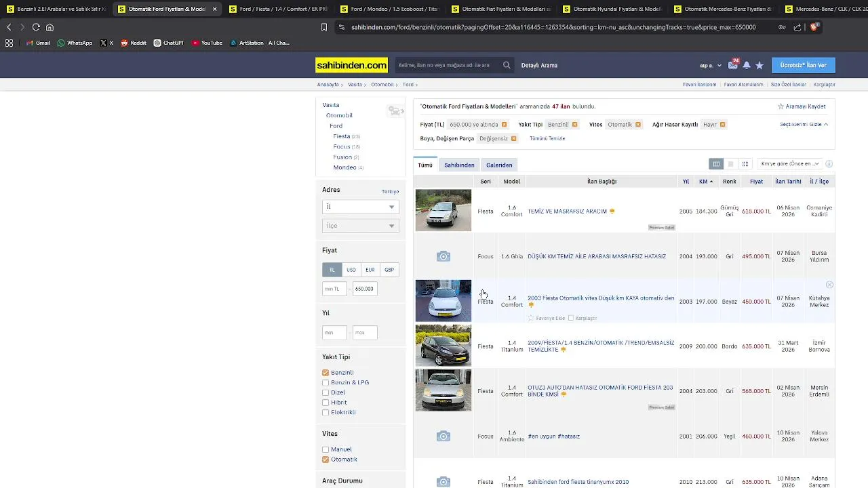Collapse filters with Seçtiklerimi Gizle
This screenshot has height=488, width=868.
(804, 125)
